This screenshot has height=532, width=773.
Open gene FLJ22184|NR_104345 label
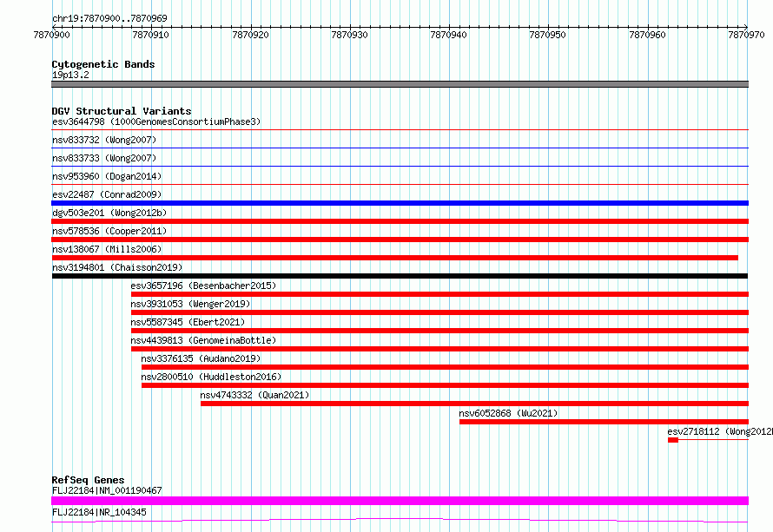pos(99,512)
